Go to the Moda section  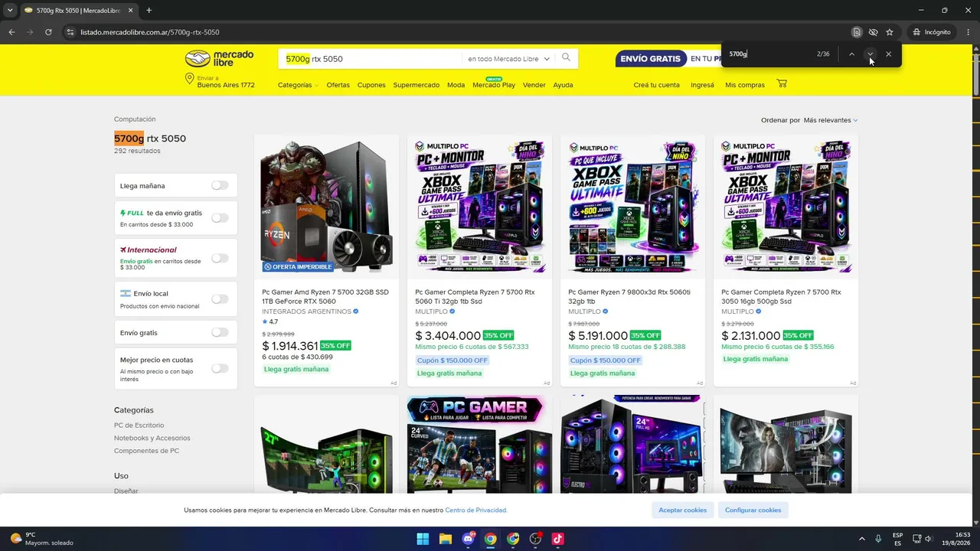click(456, 85)
